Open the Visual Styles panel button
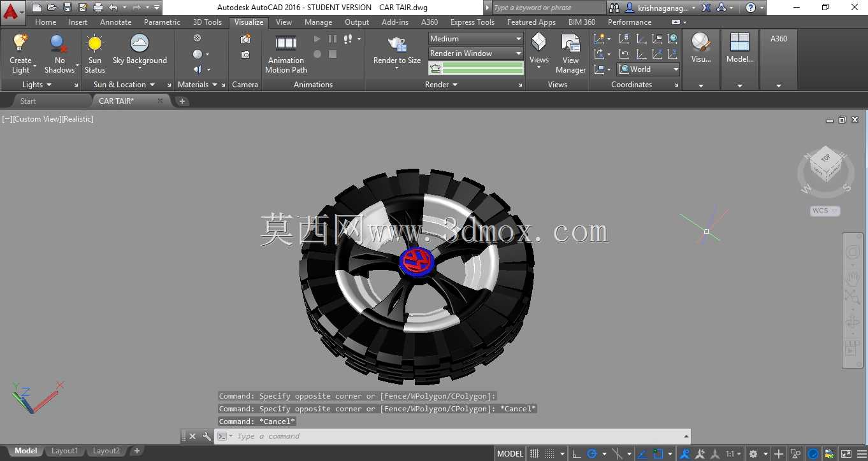This screenshot has height=461, width=868. click(x=701, y=50)
